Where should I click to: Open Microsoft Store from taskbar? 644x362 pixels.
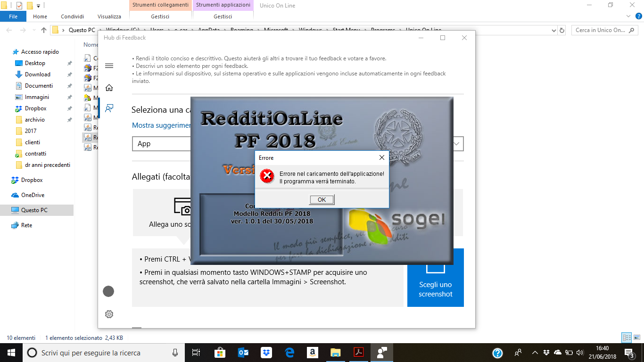220,353
